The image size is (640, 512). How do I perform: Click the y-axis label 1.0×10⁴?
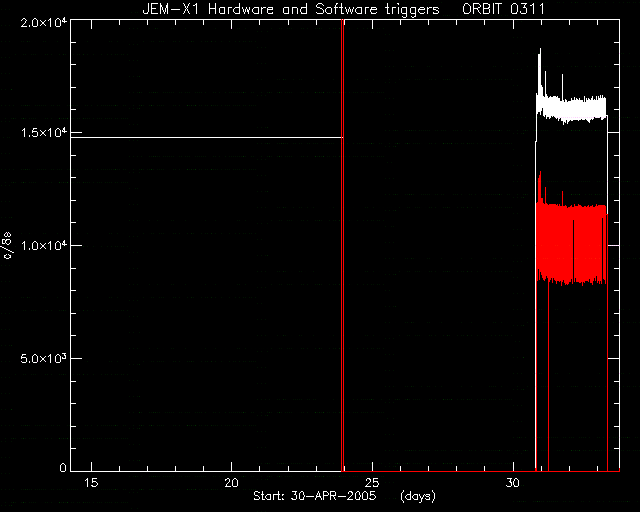pos(44,246)
